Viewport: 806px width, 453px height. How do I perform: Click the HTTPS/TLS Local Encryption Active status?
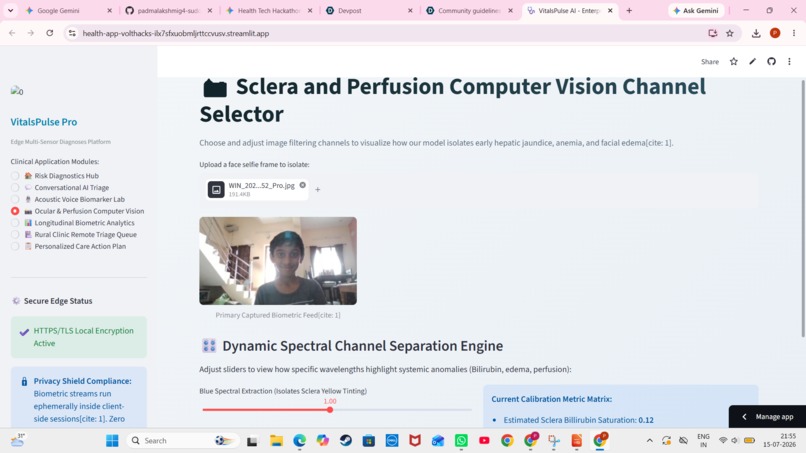(x=79, y=337)
